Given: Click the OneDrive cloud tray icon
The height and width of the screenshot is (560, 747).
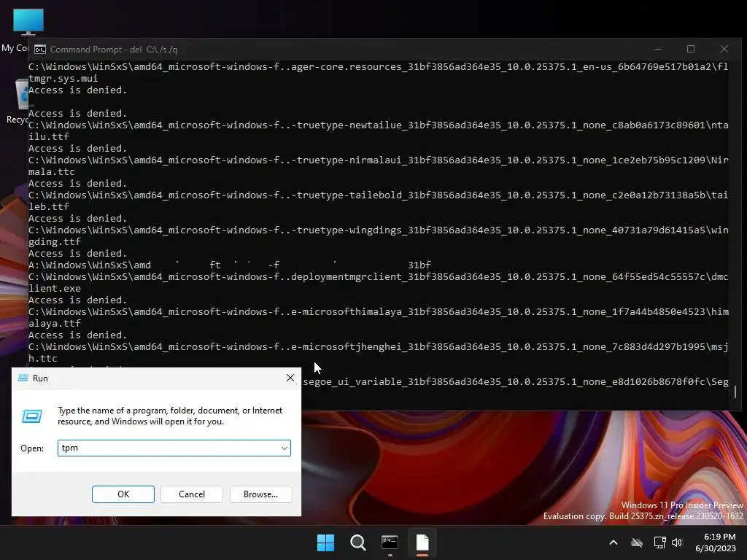Looking at the screenshot, I should click(x=637, y=542).
